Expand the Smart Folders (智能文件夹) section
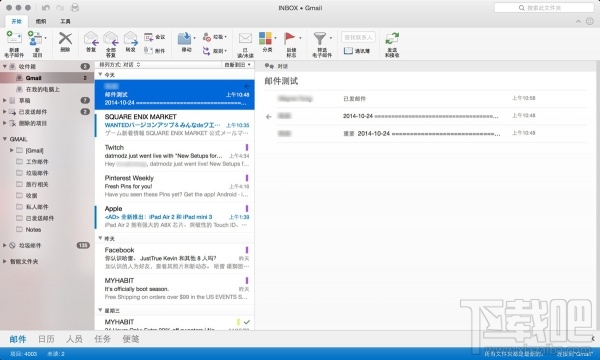 point(5,261)
